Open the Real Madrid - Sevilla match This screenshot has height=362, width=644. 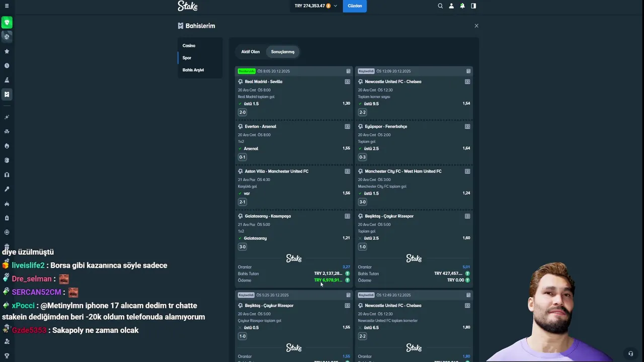264,81
